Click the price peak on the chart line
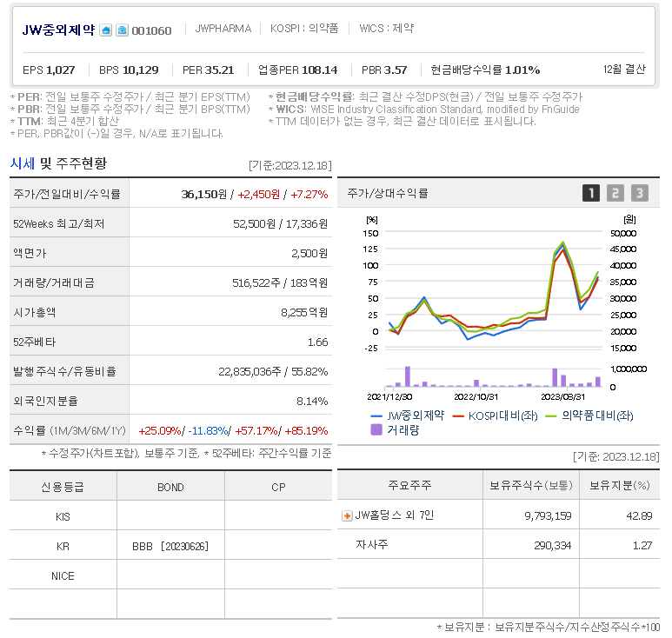Viewport: 672px width, 638px height. point(562,244)
